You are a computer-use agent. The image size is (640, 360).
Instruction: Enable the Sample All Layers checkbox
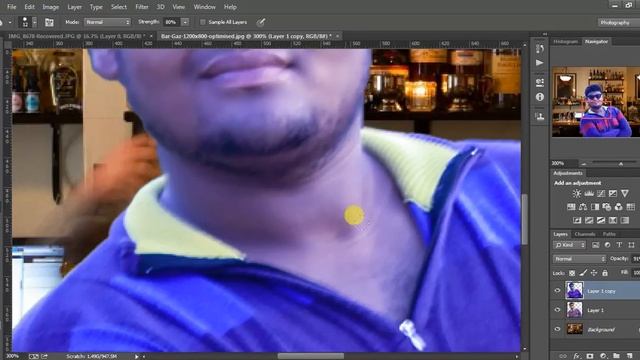(x=202, y=22)
